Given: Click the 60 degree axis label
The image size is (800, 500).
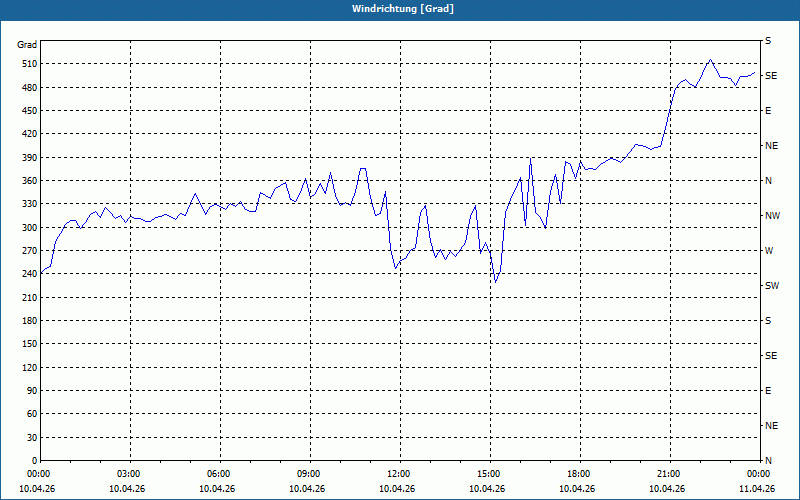Looking at the screenshot, I should 32,414.
